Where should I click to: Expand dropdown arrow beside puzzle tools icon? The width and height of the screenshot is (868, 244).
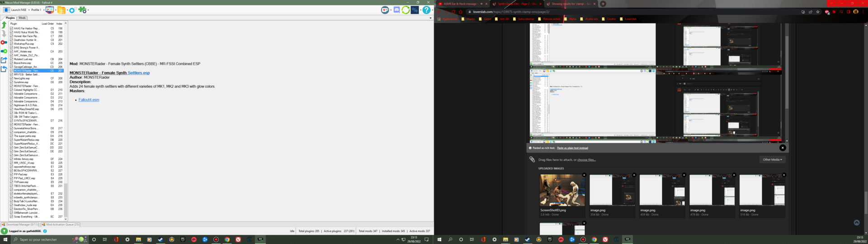[x=88, y=10]
